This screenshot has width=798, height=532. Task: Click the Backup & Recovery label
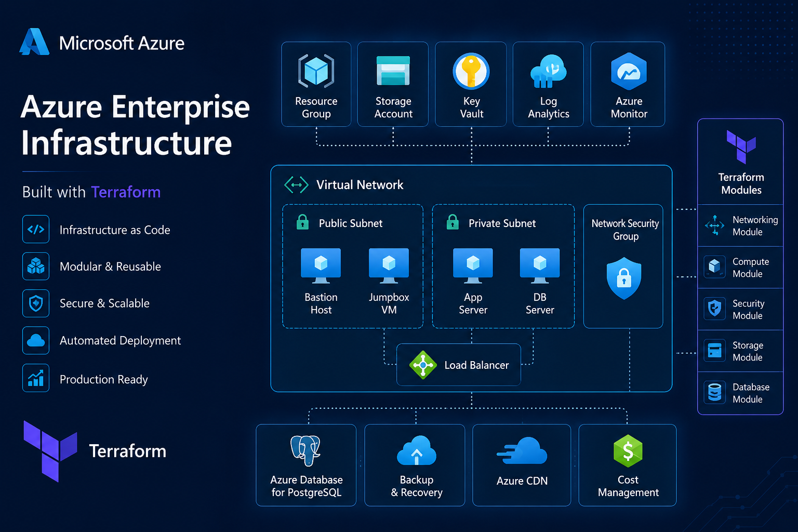pos(416,486)
